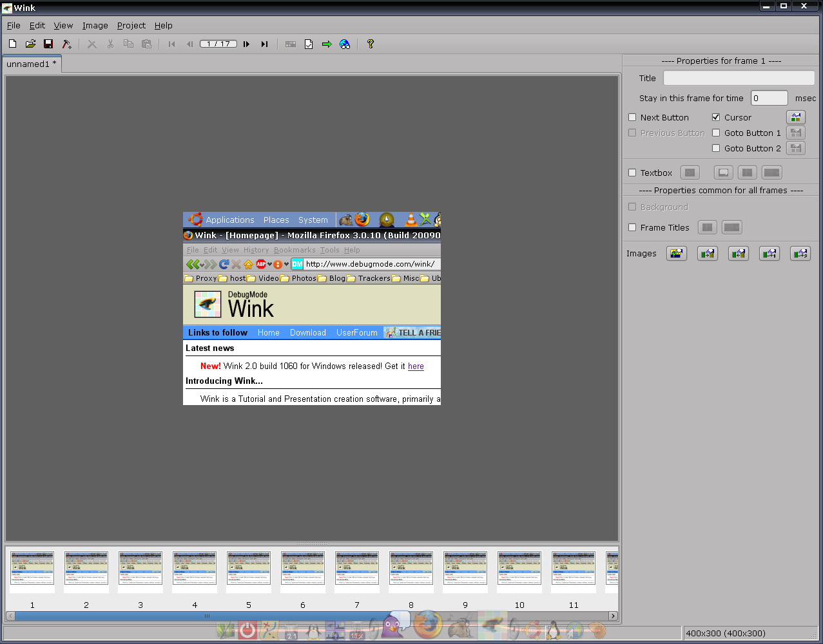Click the Frame Titles font button
The width and height of the screenshot is (823, 644).
pos(708,227)
